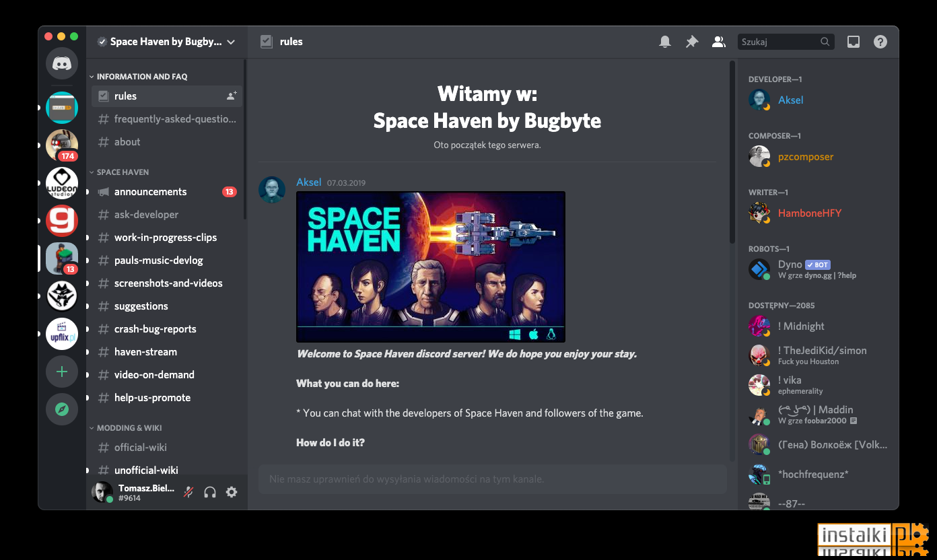The height and width of the screenshot is (560, 937).
Task: Toggle microphone mute
Action: coord(188,492)
